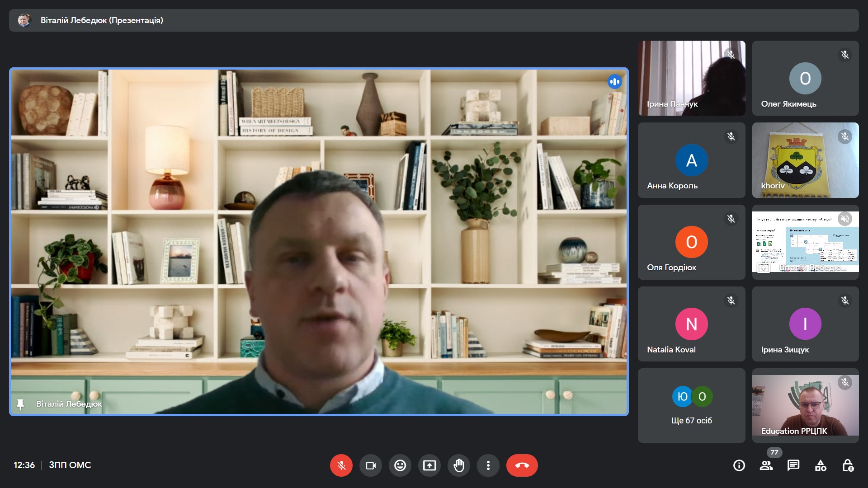Open emoji reactions
868x488 pixels.
(x=400, y=465)
